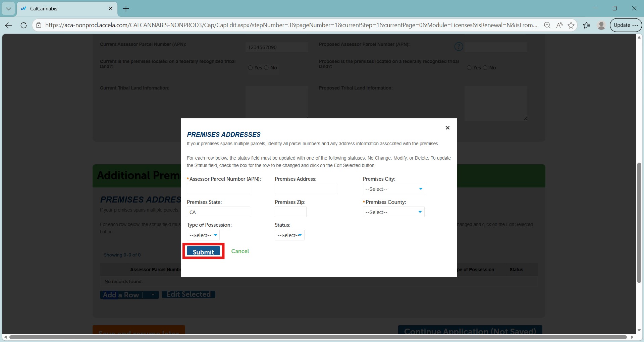Image resolution: width=644 pixels, height=342 pixels.
Task: Click the Current Tribal Land Information textarea
Action: (x=277, y=102)
